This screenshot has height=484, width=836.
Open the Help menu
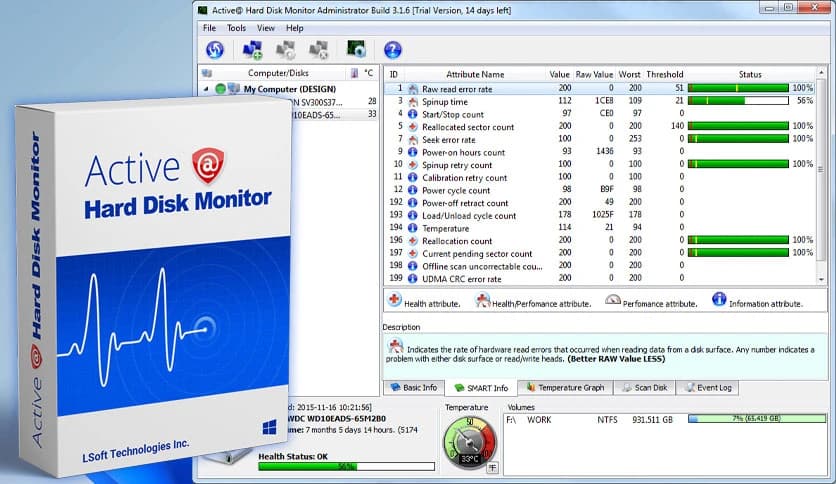[x=294, y=28]
